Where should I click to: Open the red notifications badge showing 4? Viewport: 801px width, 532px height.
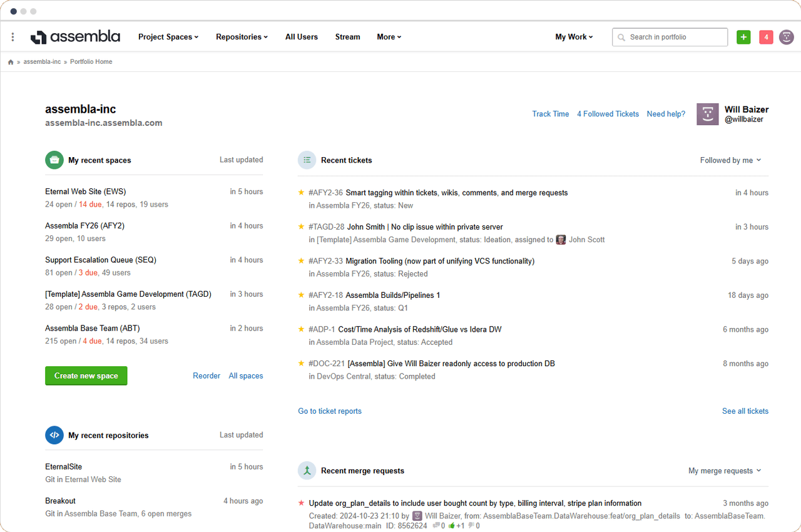[766, 37]
